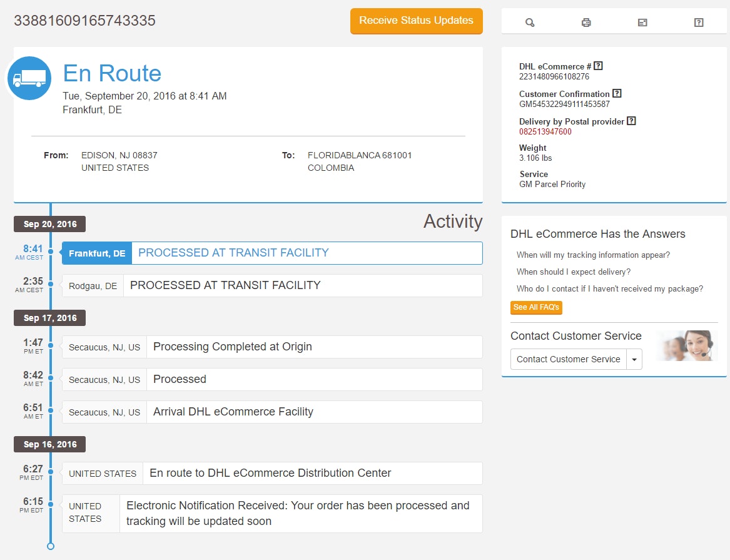The width and height of the screenshot is (730, 560).
Task: Click help icon beside Delivery by Postal provider
Action: pyautogui.click(x=631, y=121)
